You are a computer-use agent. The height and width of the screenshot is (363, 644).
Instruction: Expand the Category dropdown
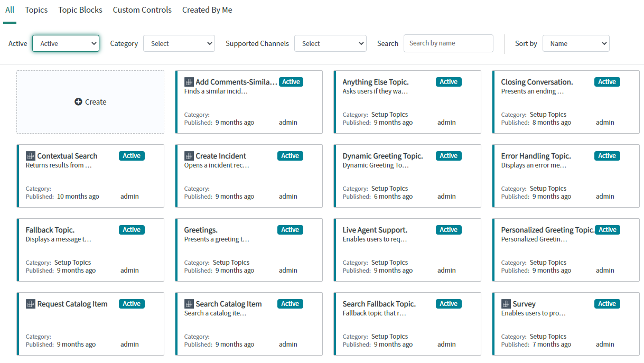[x=179, y=43]
